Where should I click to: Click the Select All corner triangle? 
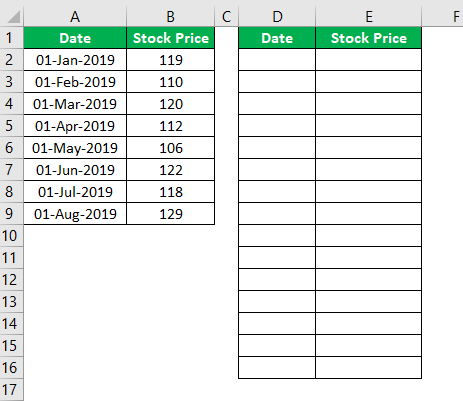click(x=14, y=17)
